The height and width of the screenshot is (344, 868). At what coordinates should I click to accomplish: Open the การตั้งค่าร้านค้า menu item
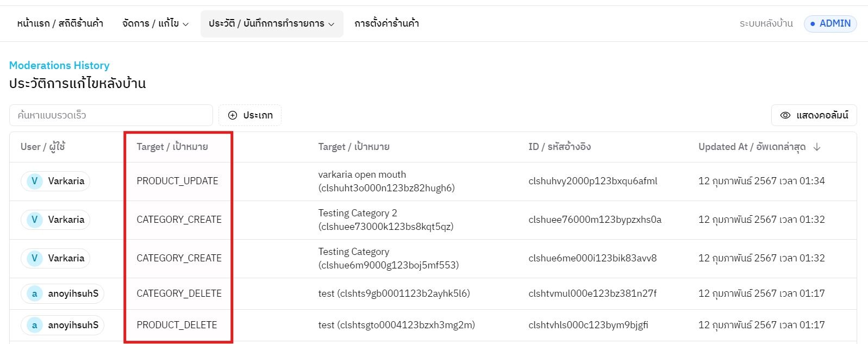tap(386, 23)
